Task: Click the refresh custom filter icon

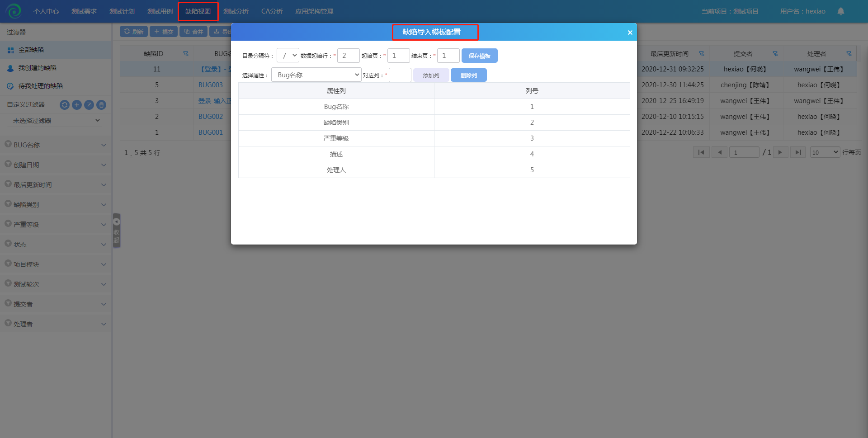Action: (x=65, y=105)
